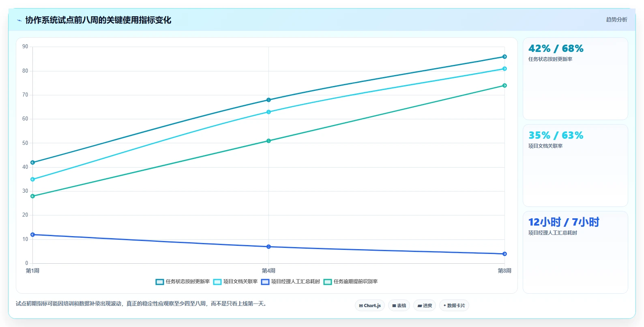
Task: Toggle the 任务状态按时更新率 legend item
Action: tap(183, 282)
